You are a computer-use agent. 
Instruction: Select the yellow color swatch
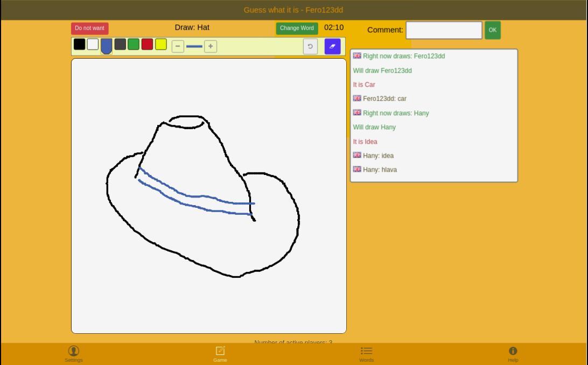coord(161,44)
